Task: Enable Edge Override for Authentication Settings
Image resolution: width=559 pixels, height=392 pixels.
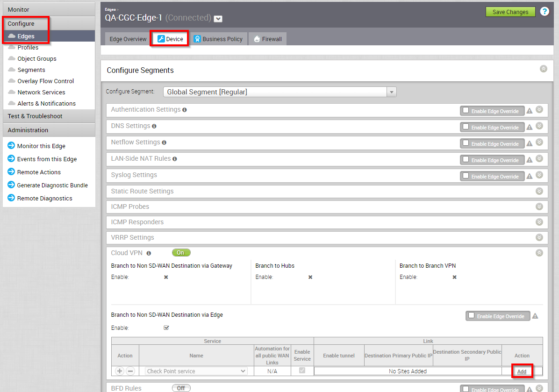Action: pyautogui.click(x=466, y=110)
